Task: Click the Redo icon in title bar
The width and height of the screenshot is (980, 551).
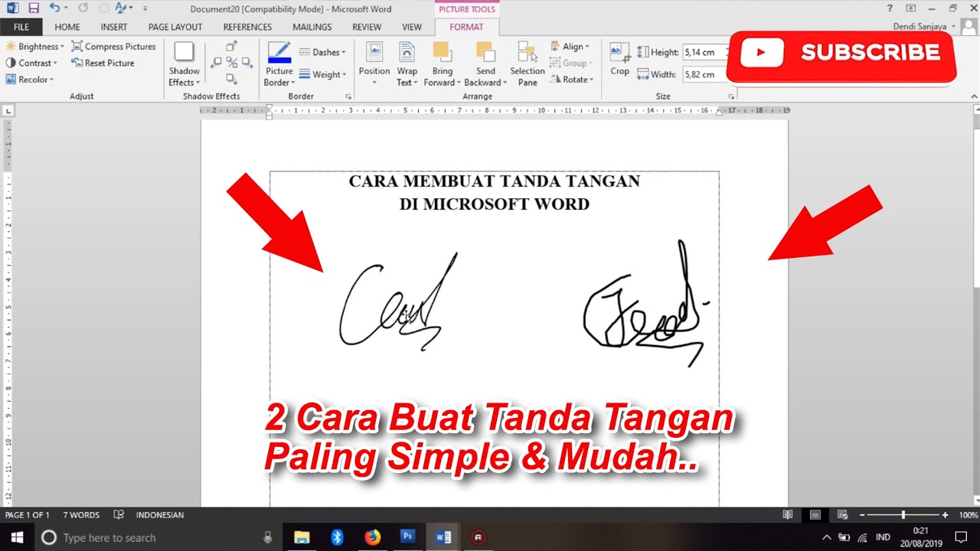Action: 83,8
